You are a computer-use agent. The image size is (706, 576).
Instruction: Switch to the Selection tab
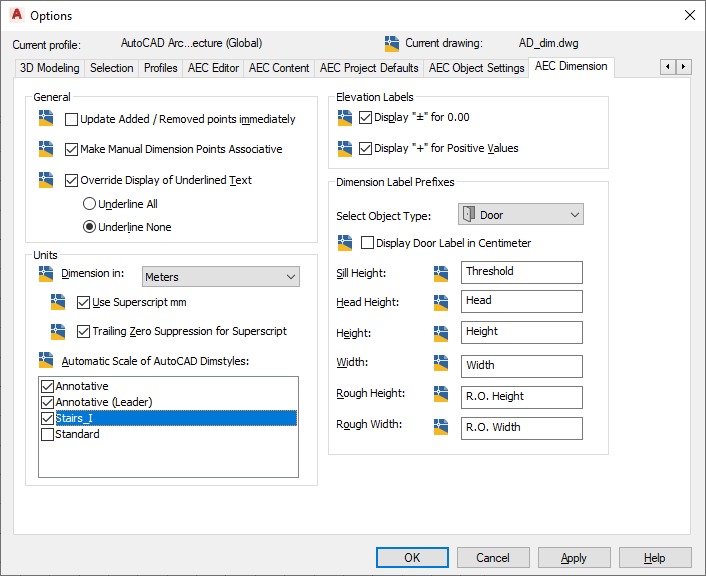[x=112, y=68]
